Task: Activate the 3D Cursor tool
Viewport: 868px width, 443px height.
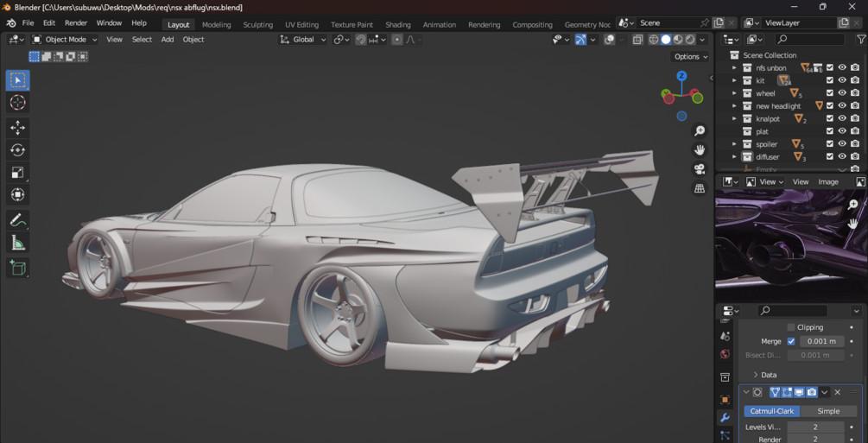Action: coord(18,103)
